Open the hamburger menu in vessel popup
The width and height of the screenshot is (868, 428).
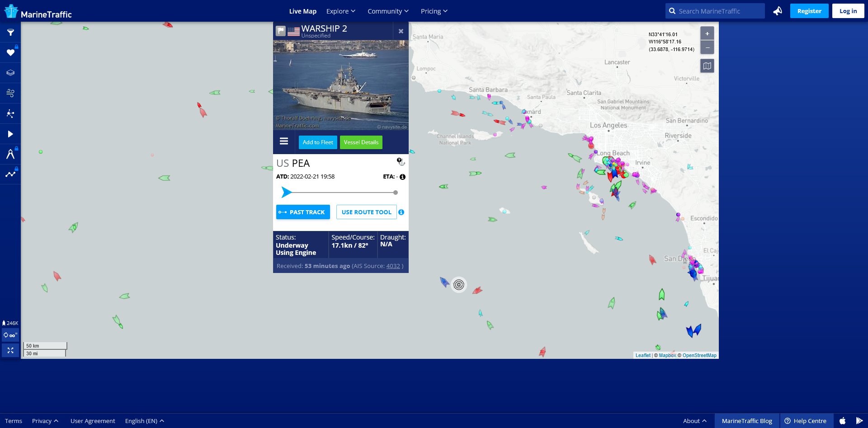point(284,141)
